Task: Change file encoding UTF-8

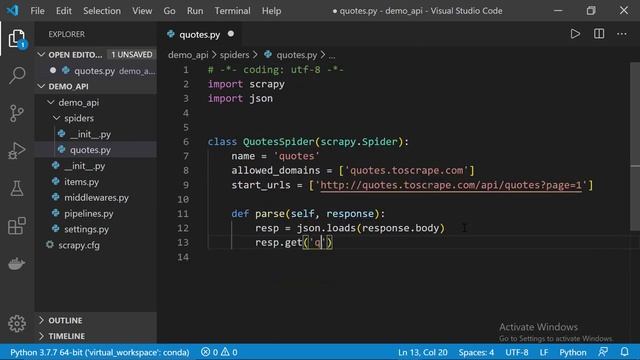Action: 517,352
